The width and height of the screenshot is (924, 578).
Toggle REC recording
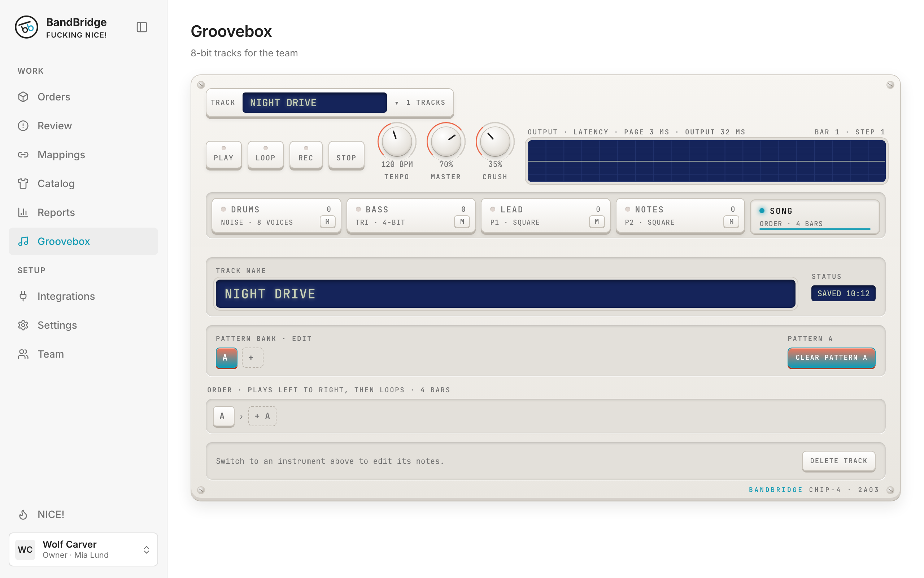click(306, 155)
